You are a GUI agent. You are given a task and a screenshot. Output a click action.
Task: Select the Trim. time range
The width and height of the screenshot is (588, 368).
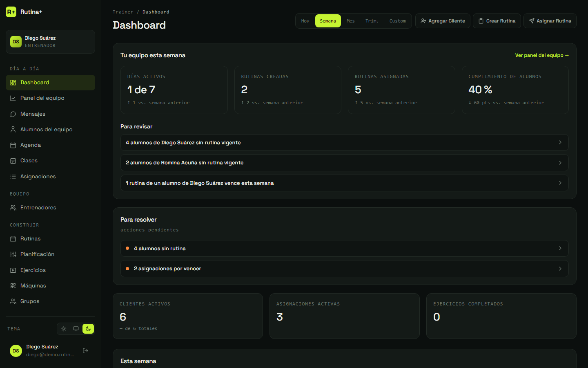coord(372,21)
